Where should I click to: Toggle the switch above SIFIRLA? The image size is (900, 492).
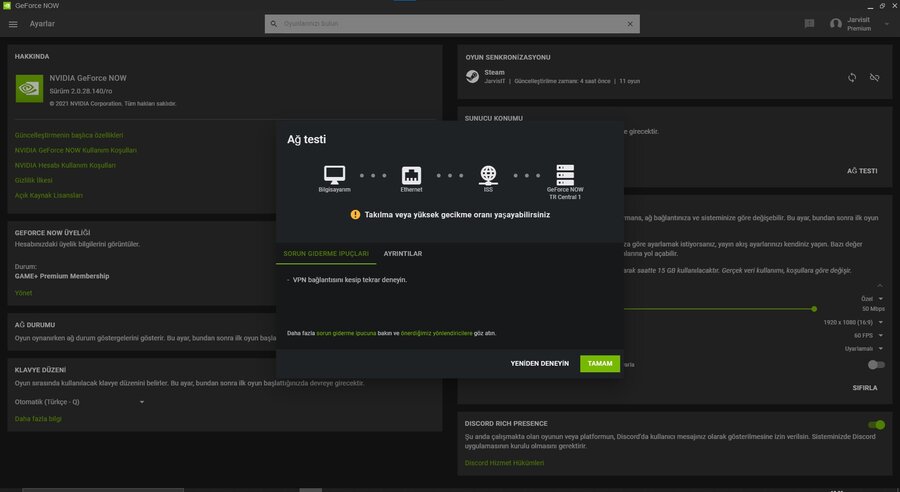click(876, 365)
